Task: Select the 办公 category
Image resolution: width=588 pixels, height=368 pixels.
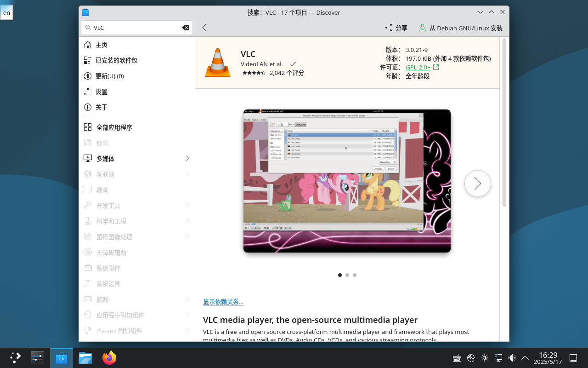Action: 137,143
